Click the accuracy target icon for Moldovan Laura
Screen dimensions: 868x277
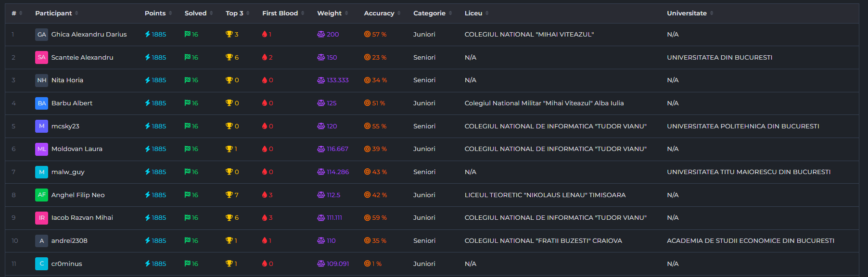367,149
